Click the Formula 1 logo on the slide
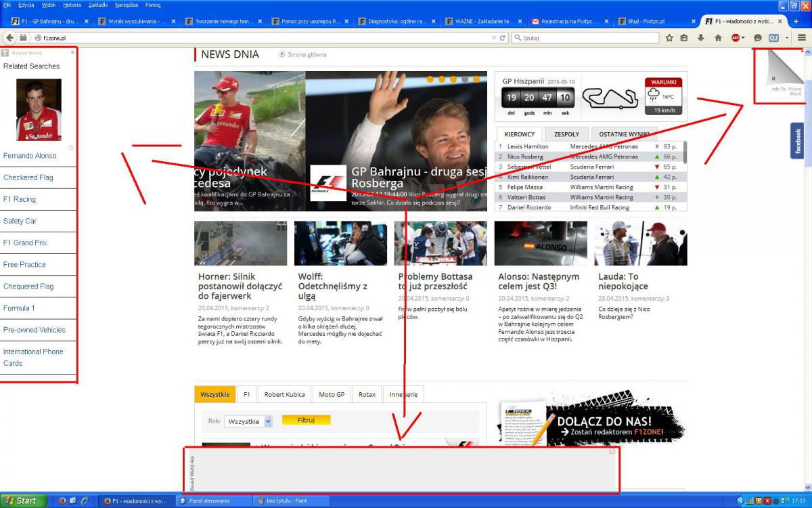The width and height of the screenshot is (812, 508). click(x=328, y=183)
